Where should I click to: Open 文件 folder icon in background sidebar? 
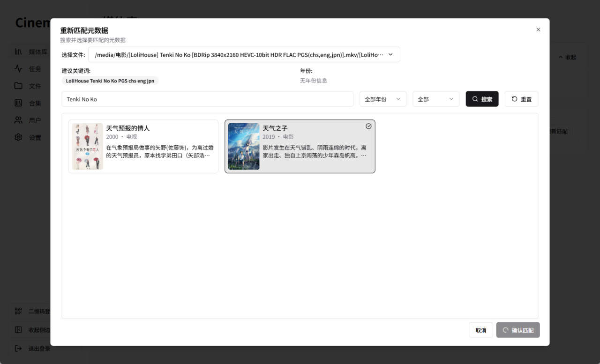[18, 86]
